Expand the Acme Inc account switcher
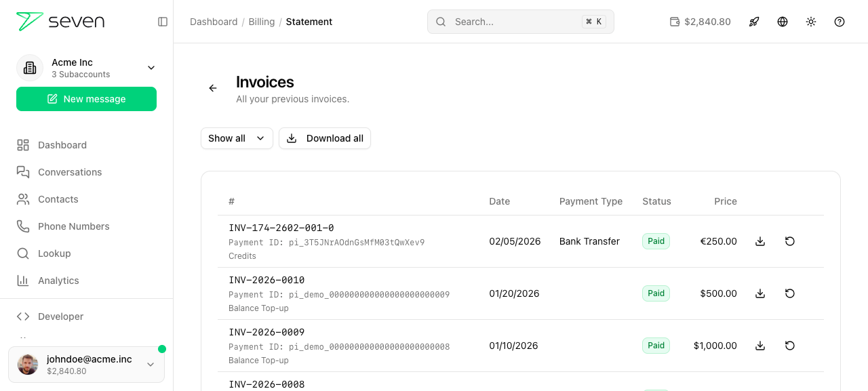Image resolution: width=868 pixels, height=391 pixels. [151, 68]
